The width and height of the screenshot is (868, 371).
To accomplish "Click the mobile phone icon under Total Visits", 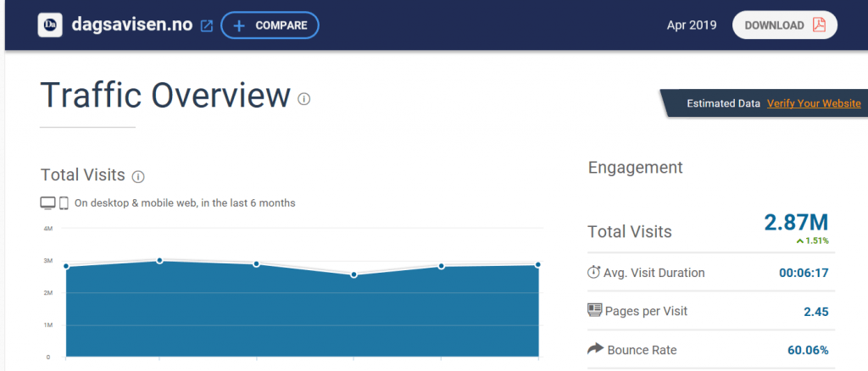I will point(64,203).
